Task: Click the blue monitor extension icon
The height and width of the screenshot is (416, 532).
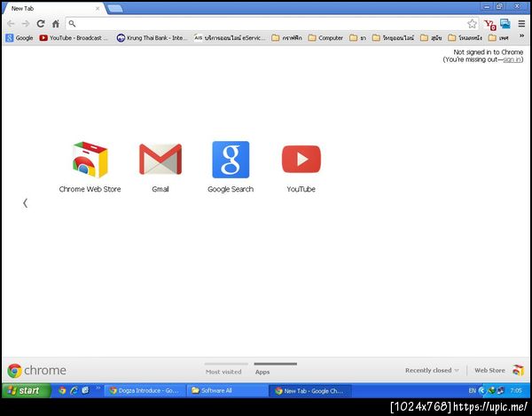Action: point(505,23)
